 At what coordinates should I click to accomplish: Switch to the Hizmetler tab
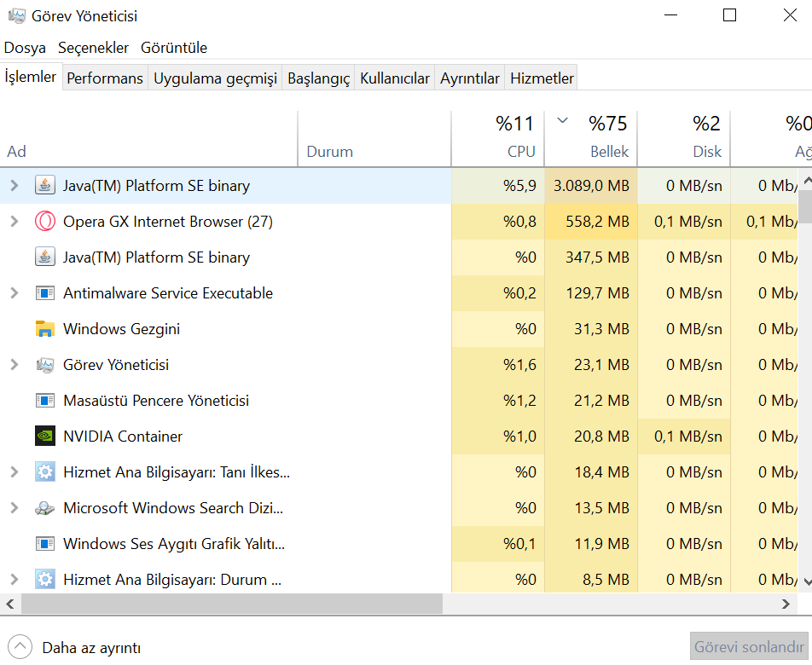(x=542, y=78)
